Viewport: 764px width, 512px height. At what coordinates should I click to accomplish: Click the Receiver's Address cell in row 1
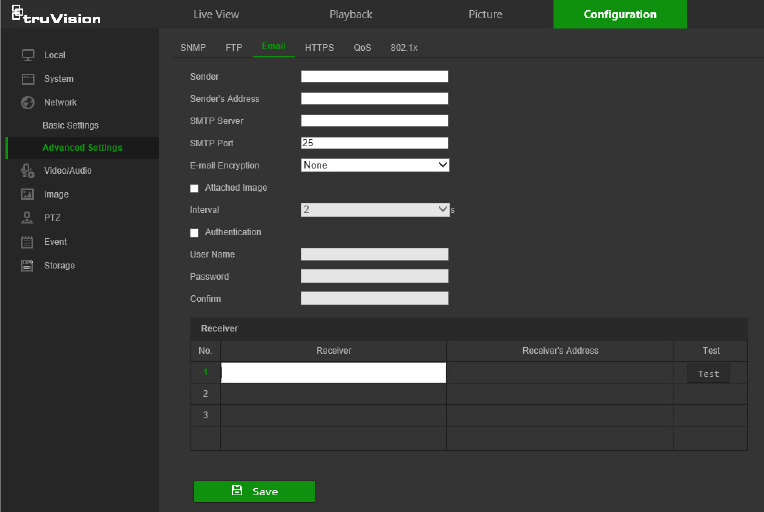560,373
